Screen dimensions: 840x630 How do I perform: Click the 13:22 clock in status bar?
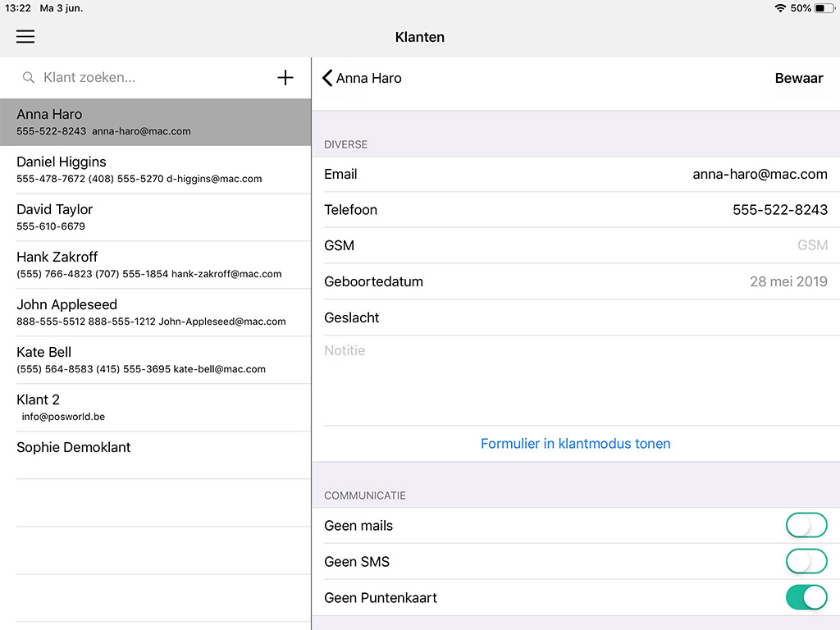click(x=18, y=8)
